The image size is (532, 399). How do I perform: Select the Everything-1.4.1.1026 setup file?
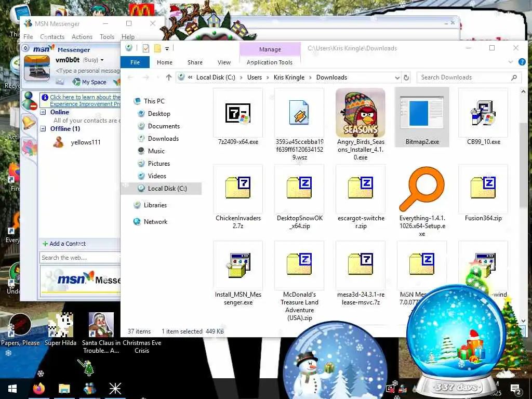[x=422, y=202]
